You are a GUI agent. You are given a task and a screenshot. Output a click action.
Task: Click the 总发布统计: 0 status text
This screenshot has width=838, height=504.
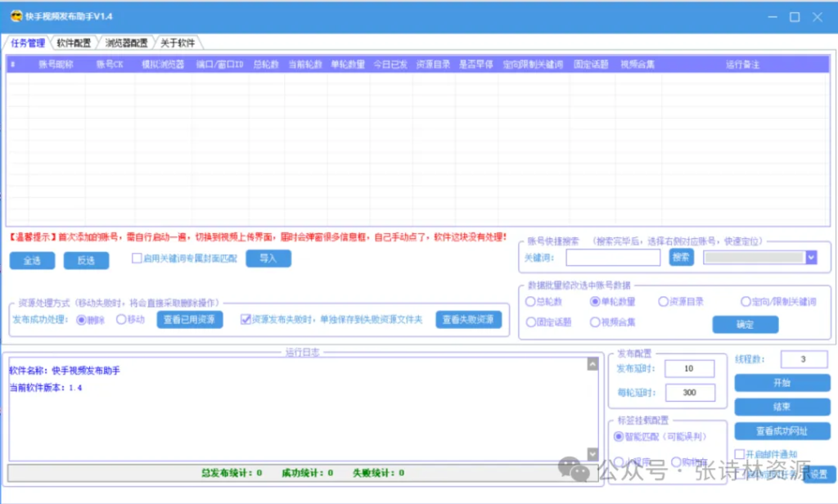[x=232, y=473]
